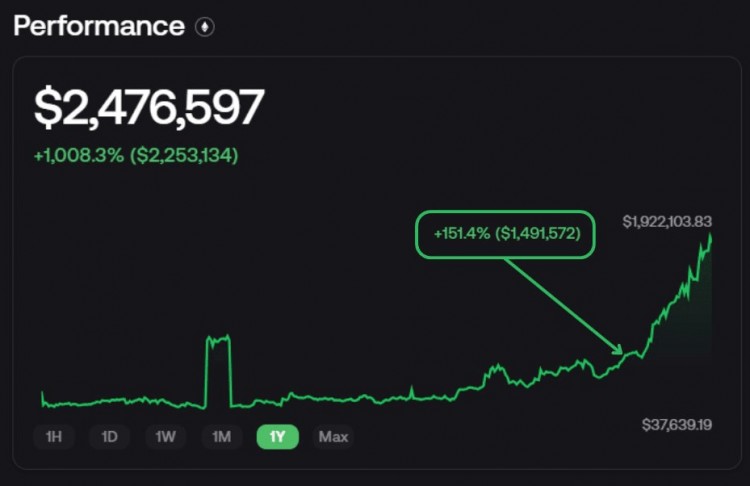Show the 1M performance range
Image resolution: width=750 pixels, height=486 pixels.
click(221, 437)
